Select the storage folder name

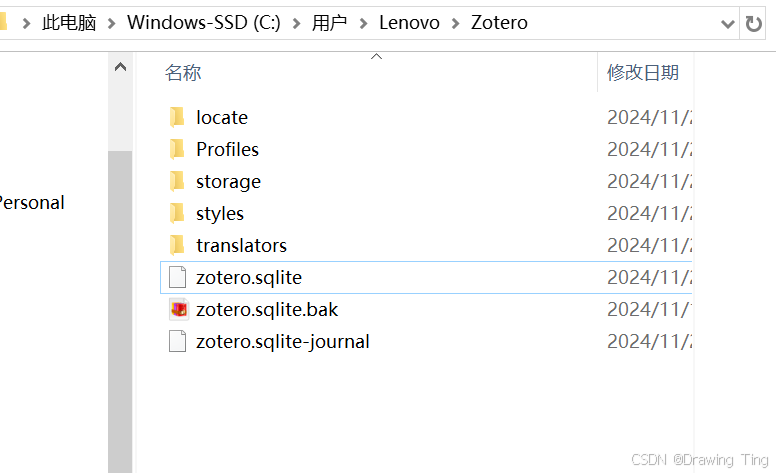(x=228, y=182)
